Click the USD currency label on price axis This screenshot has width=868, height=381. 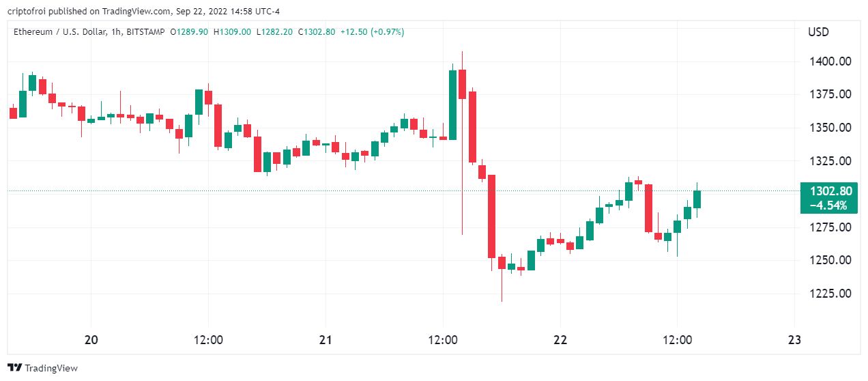click(x=818, y=32)
